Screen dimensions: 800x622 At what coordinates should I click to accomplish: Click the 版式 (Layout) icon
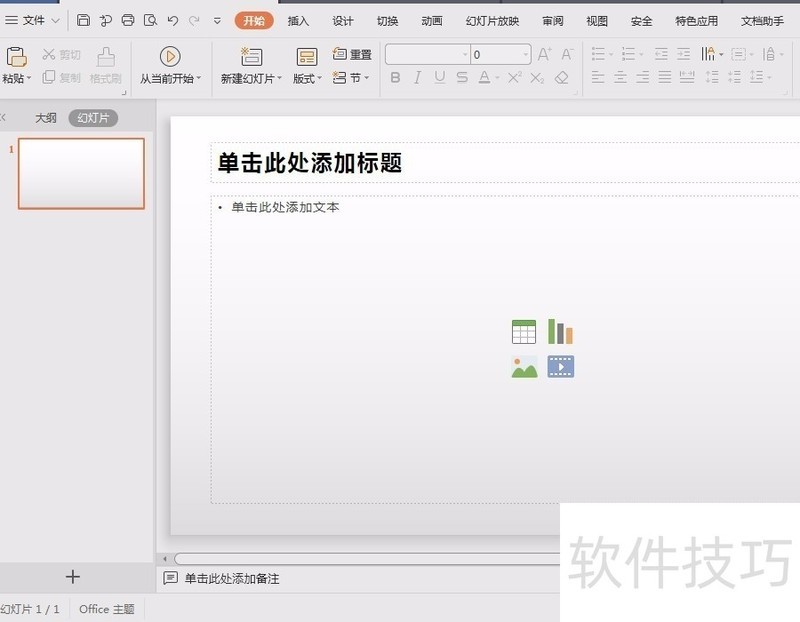pos(307,57)
